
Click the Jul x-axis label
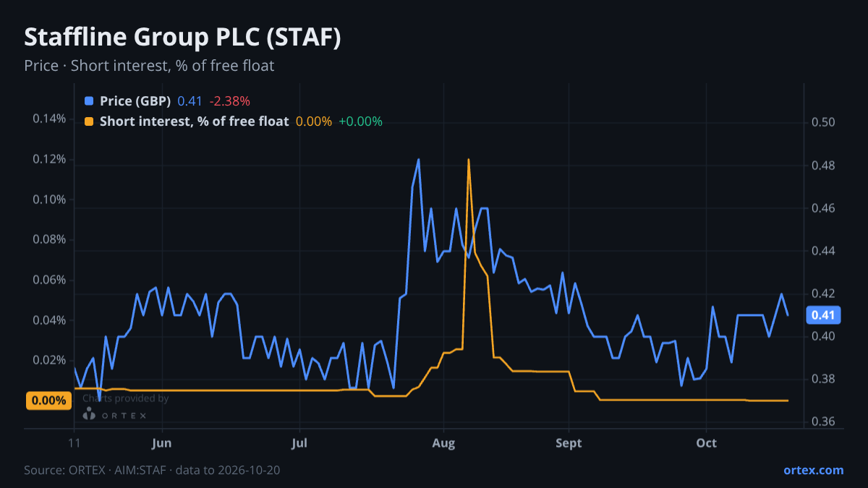coord(299,442)
